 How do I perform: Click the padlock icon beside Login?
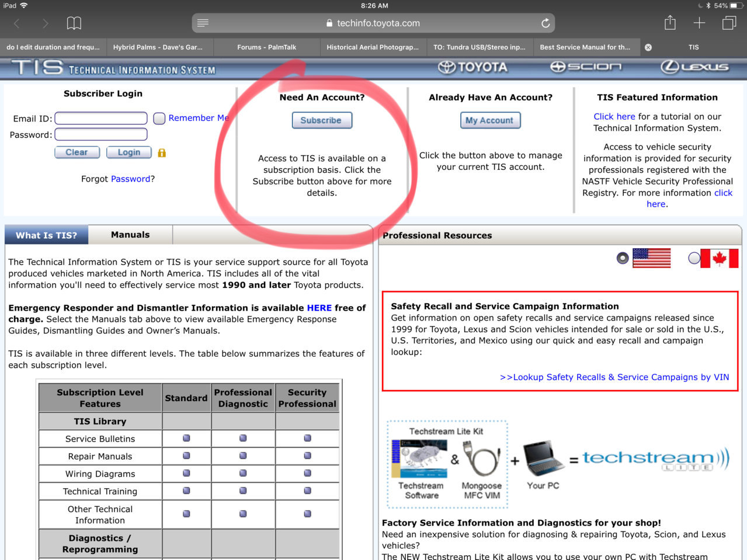162,152
